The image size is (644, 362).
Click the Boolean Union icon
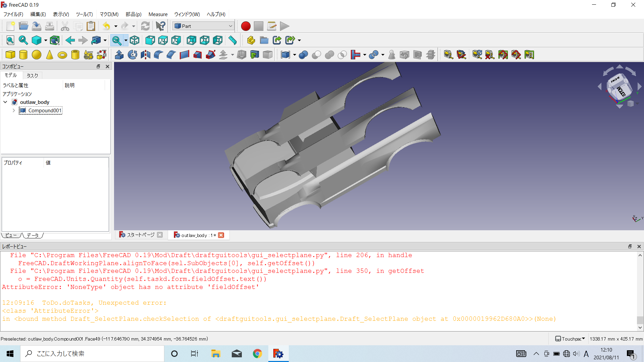click(329, 55)
